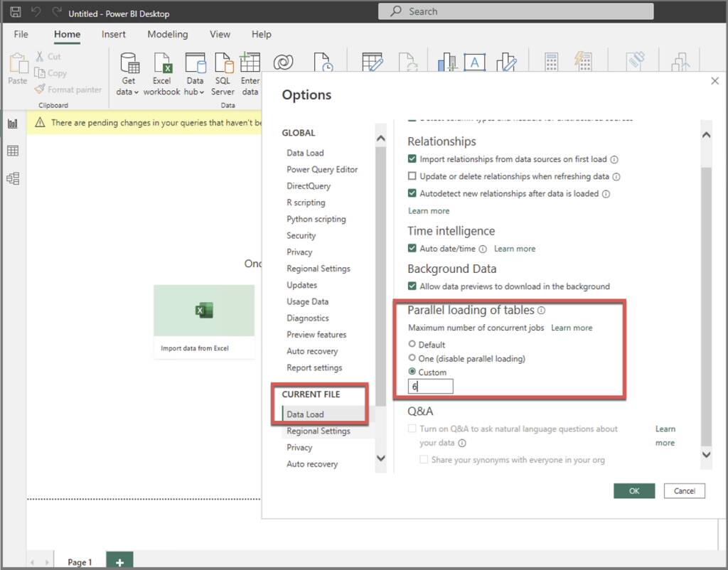Image resolution: width=728 pixels, height=570 pixels.
Task: Select Report view in the sidebar
Action: 12,123
